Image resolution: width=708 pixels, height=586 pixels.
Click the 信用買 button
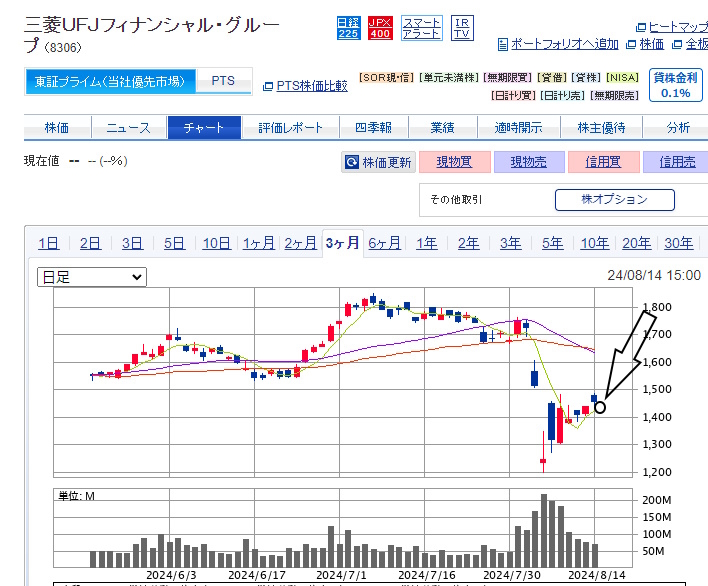click(604, 162)
